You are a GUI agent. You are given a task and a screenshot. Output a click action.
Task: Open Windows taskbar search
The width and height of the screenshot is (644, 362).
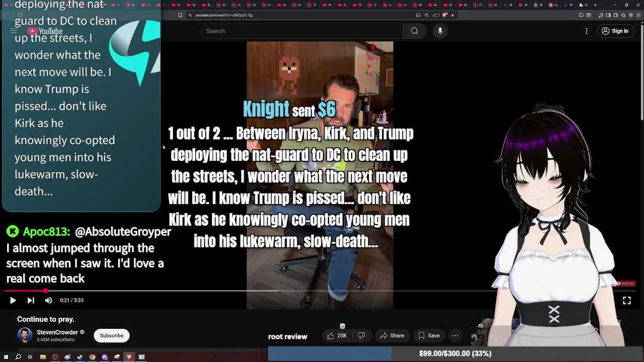[18, 357]
